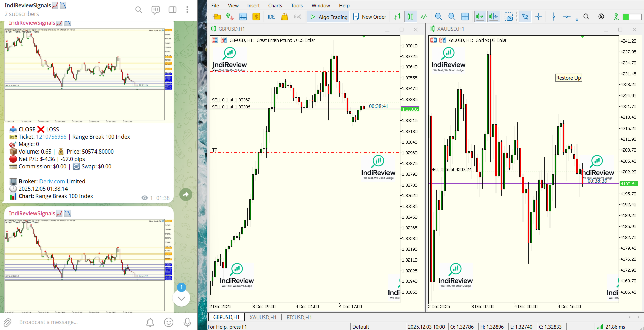Viewport: 644px width, 330px height.
Task: Attach a file to broadcast
Action: (8, 322)
